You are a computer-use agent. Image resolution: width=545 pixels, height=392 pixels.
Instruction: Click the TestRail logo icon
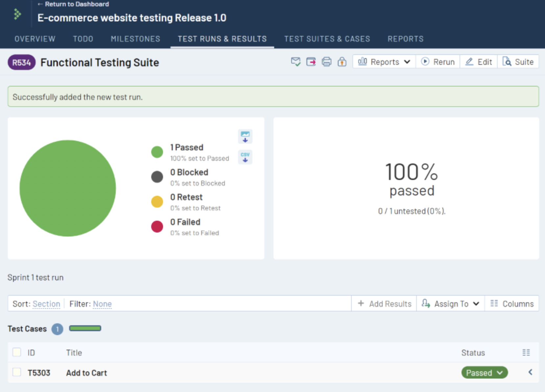click(x=17, y=14)
